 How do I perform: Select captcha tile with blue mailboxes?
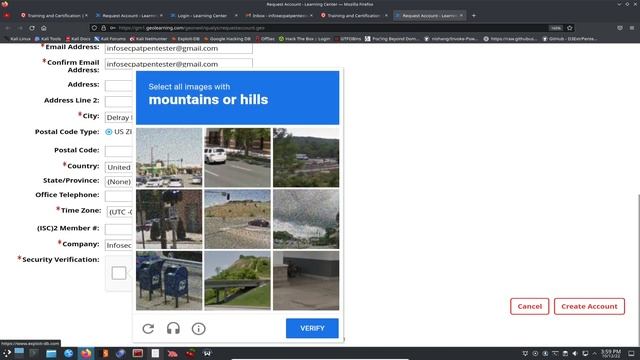169,280
